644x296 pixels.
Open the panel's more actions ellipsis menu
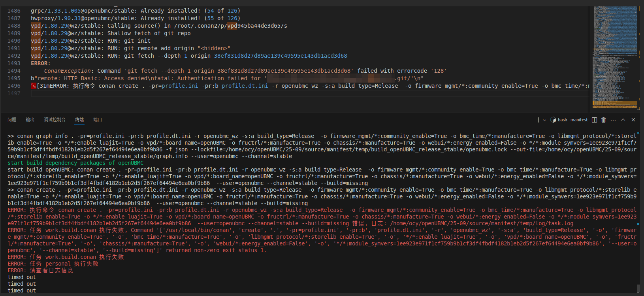click(x=613, y=120)
